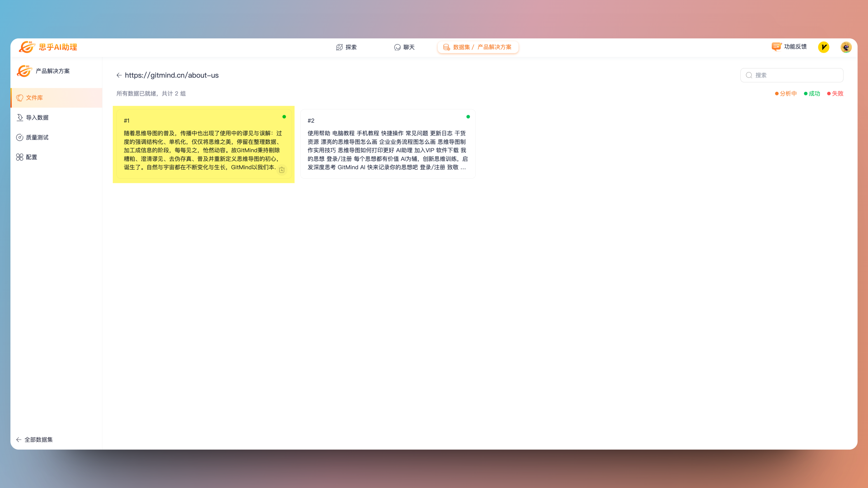Open the user avatar profile icon
The image size is (868, 488).
pyautogui.click(x=846, y=47)
